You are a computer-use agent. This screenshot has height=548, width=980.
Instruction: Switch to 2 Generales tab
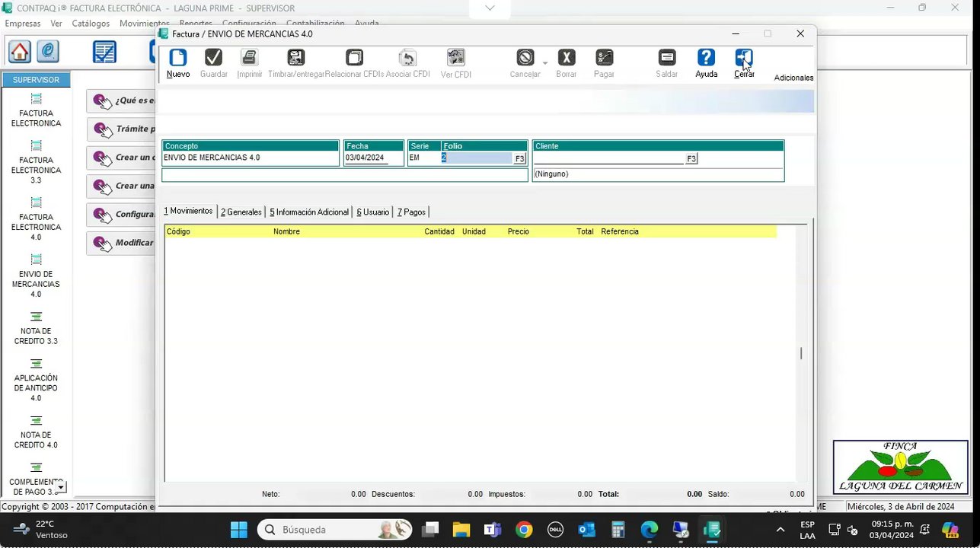(241, 212)
